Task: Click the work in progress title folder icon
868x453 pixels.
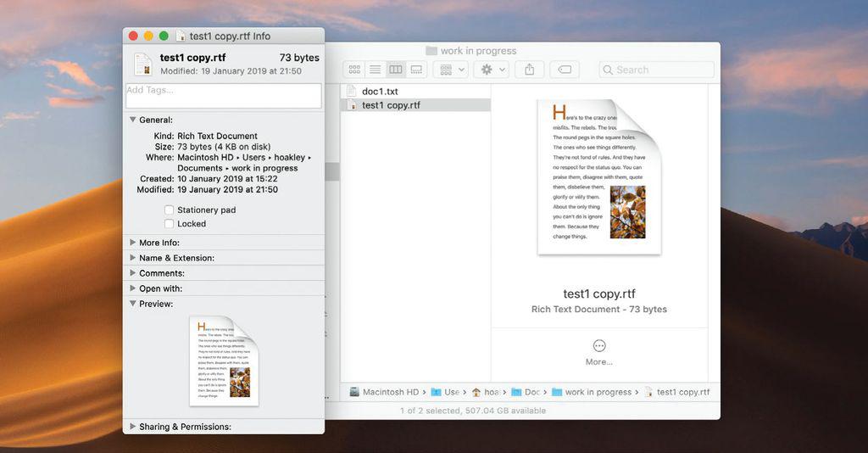Action: (x=431, y=51)
